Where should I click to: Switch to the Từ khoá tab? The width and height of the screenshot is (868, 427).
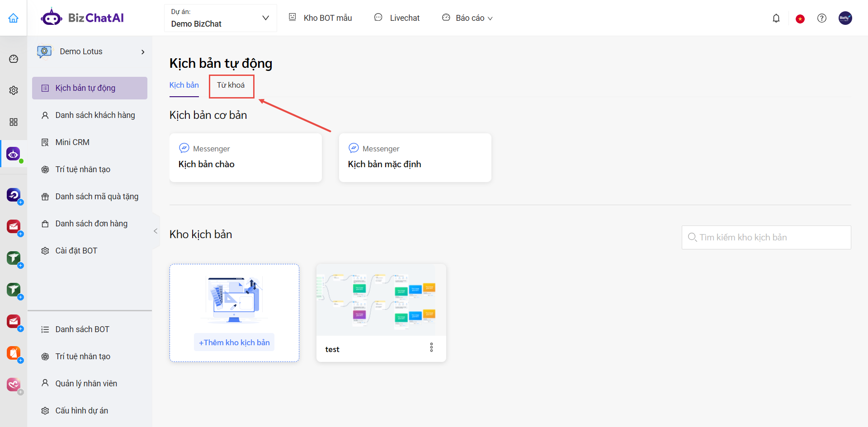tap(231, 85)
